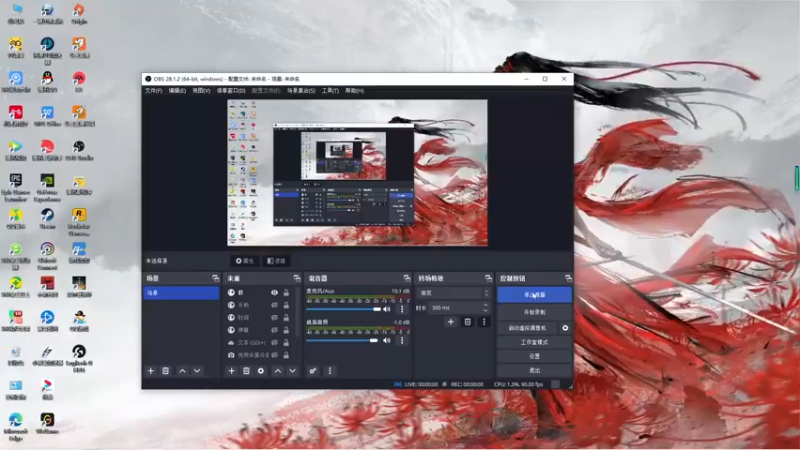Open Steam desktop shortcut
The width and height of the screenshot is (800, 450).
47,219
